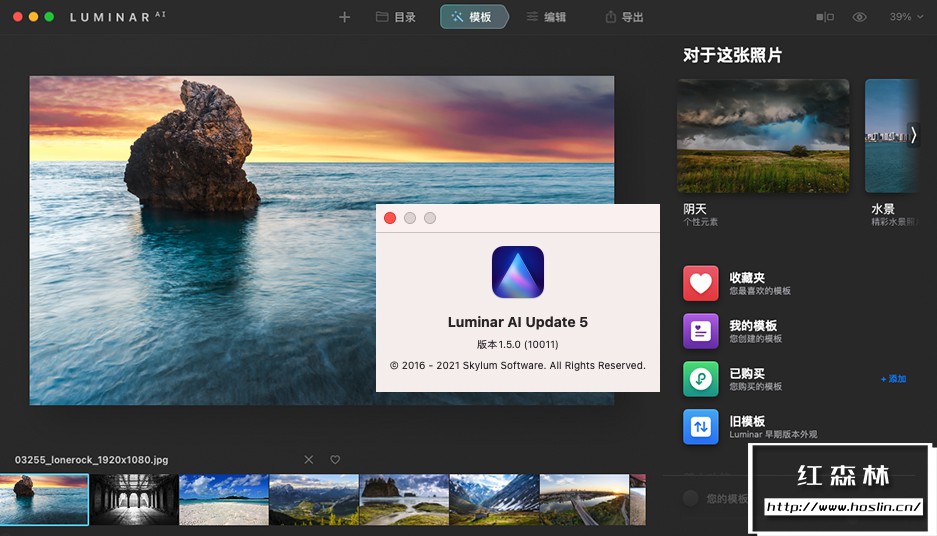937x536 pixels.
Task: Select the aerial bridge sunset filmstrip thumbnail
Action: [584, 500]
